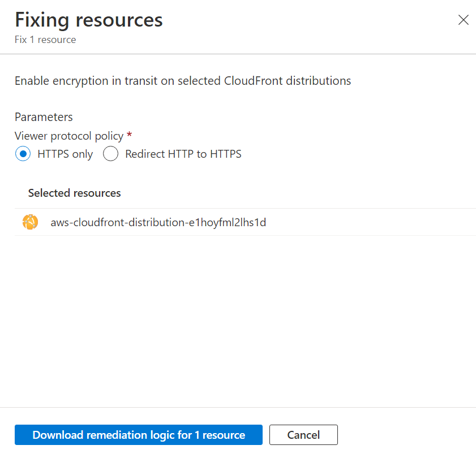Click the word Selected in the resources header

pyautogui.click(x=49, y=193)
